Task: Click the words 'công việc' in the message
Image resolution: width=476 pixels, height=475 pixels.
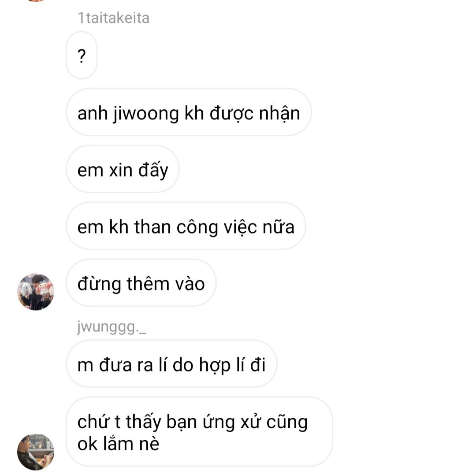Action: click(x=216, y=227)
